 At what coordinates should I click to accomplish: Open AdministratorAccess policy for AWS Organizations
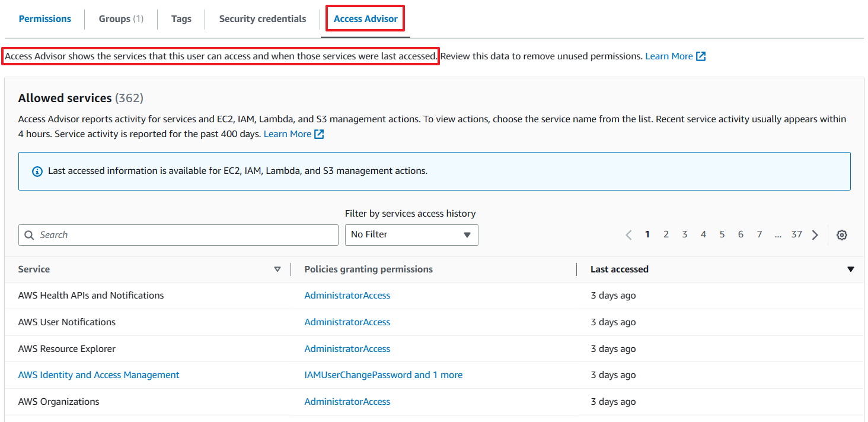pos(347,402)
